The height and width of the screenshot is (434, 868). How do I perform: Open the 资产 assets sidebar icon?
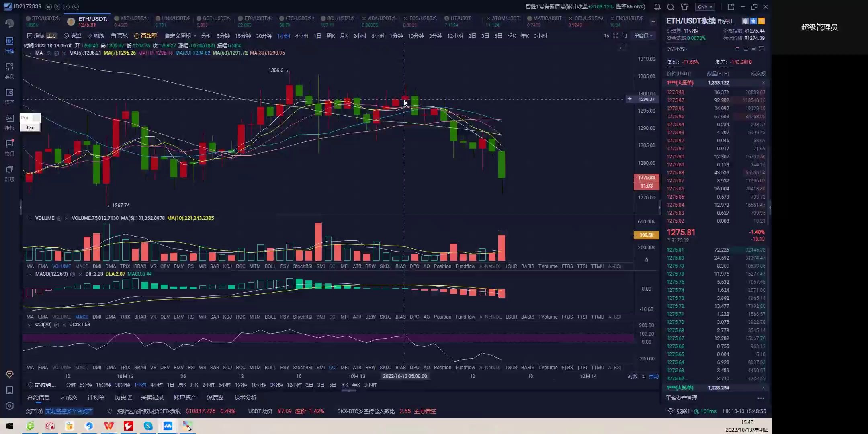tap(10, 96)
